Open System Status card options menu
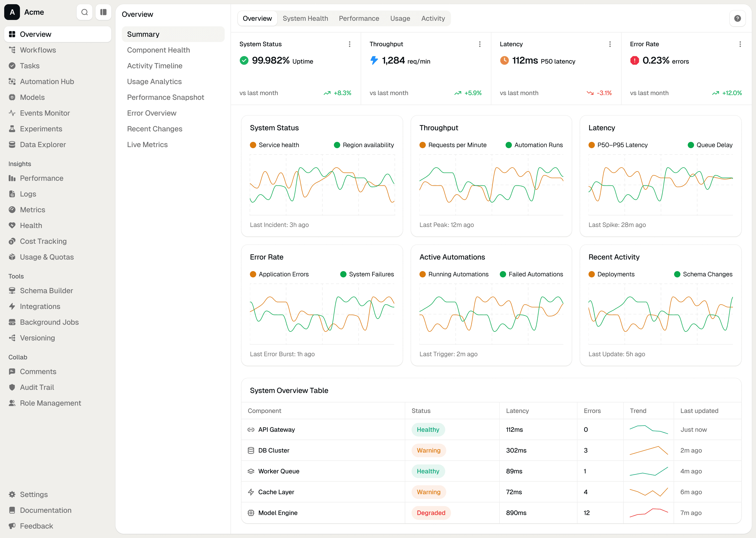The width and height of the screenshot is (756, 538). pos(350,44)
